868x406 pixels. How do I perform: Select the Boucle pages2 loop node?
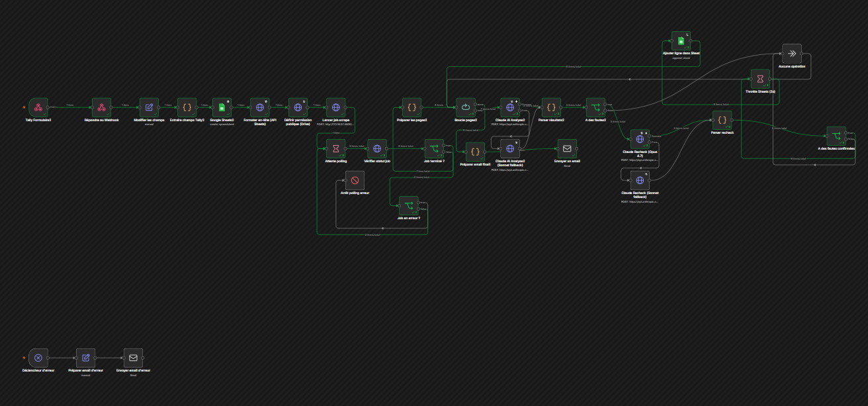(465, 107)
